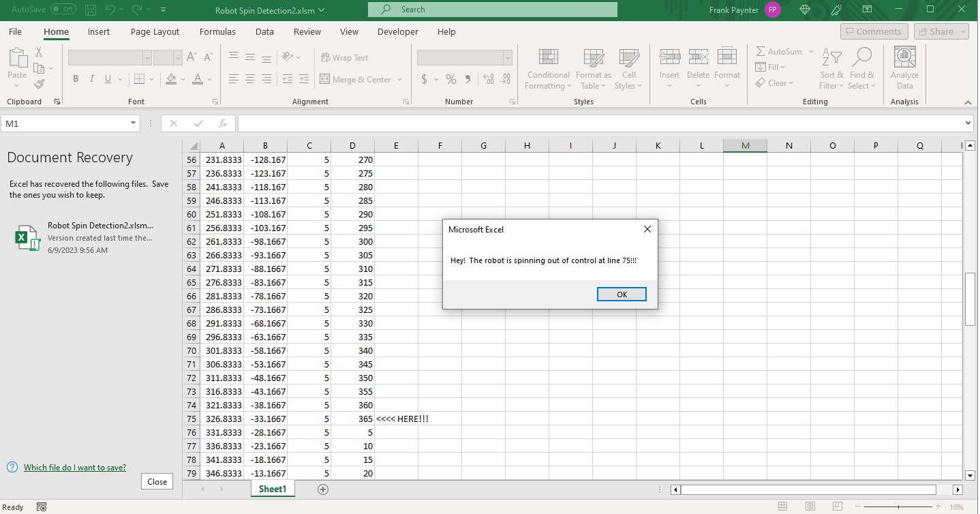The image size is (980, 514).
Task: Click Close in Document Recovery pane
Action: click(157, 481)
